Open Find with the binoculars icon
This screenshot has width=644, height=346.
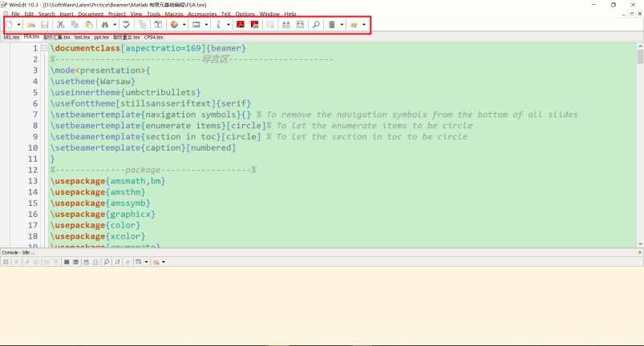pyautogui.click(x=105, y=25)
